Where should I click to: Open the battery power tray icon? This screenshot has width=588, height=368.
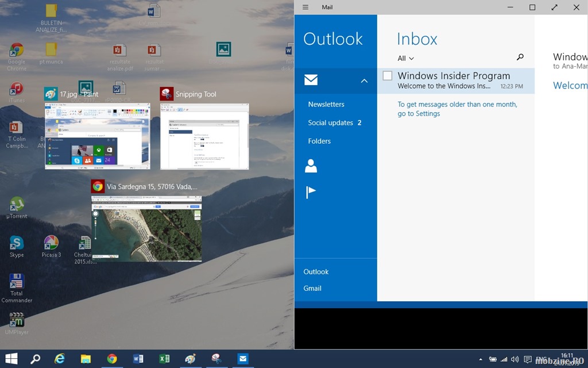click(493, 359)
